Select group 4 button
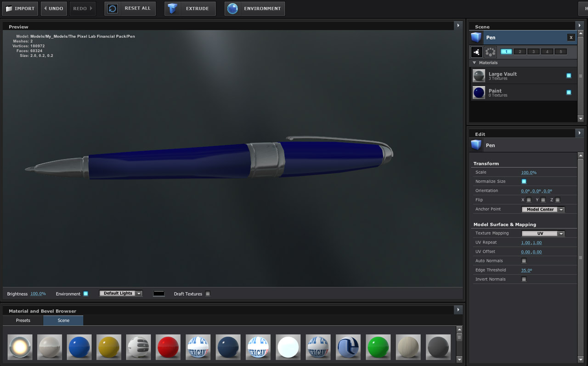 (547, 52)
